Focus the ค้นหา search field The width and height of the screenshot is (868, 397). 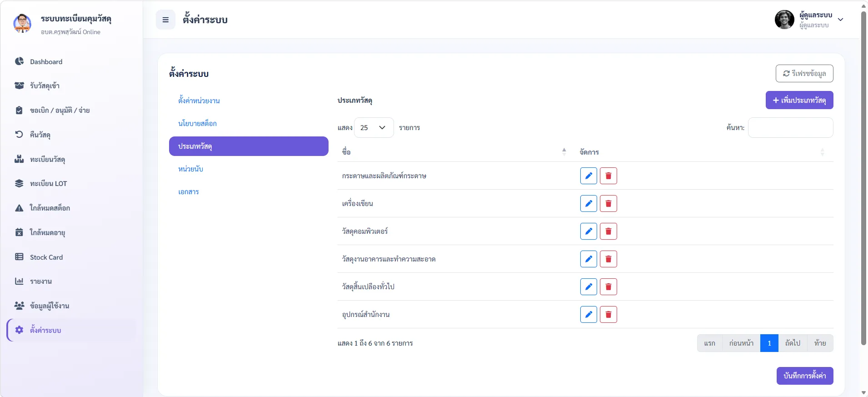(x=790, y=128)
